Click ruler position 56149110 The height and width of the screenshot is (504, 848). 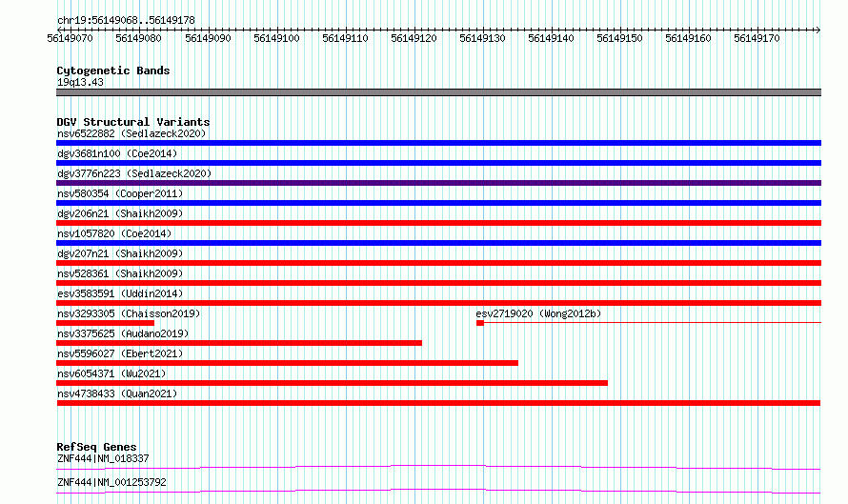coord(346,38)
